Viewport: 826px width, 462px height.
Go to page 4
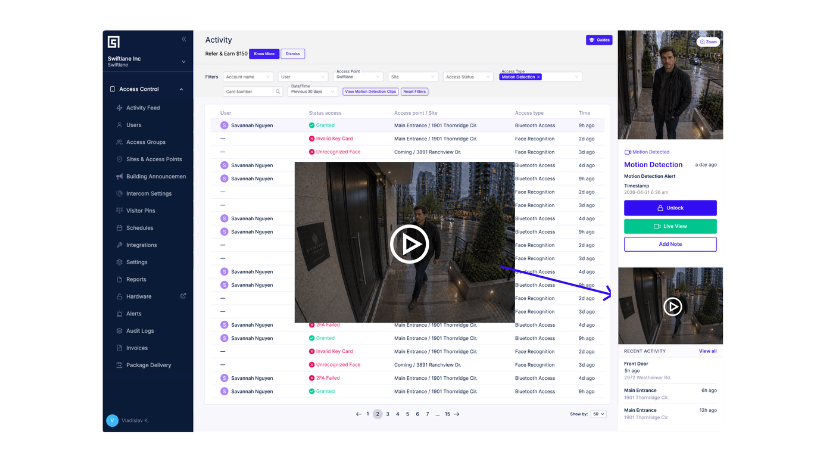[398, 414]
